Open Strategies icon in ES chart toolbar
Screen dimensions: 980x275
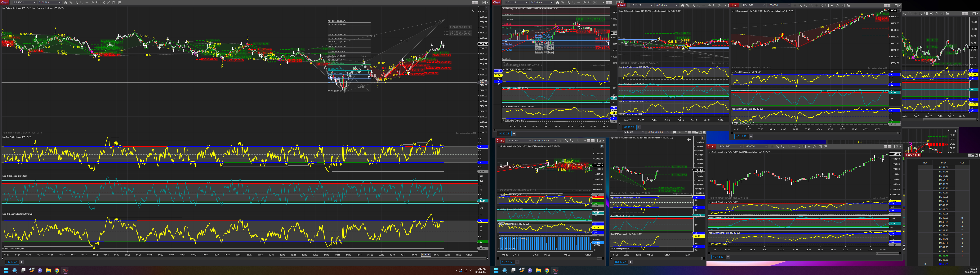coord(114,2)
